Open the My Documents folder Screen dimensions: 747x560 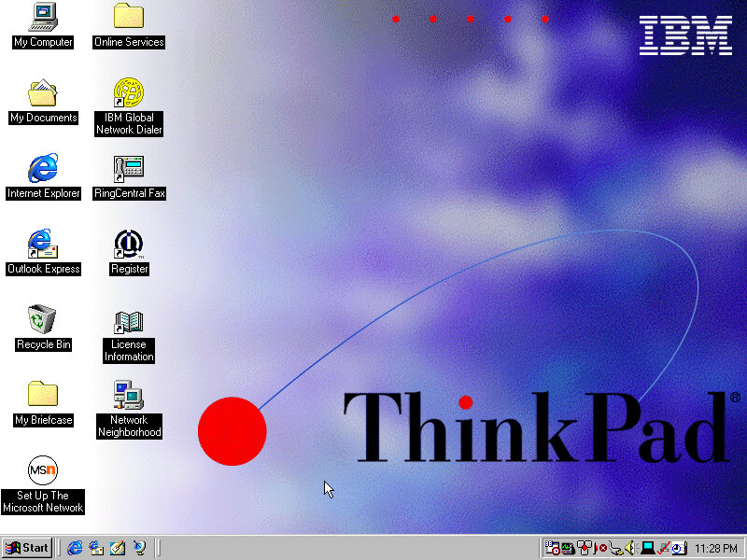43,93
